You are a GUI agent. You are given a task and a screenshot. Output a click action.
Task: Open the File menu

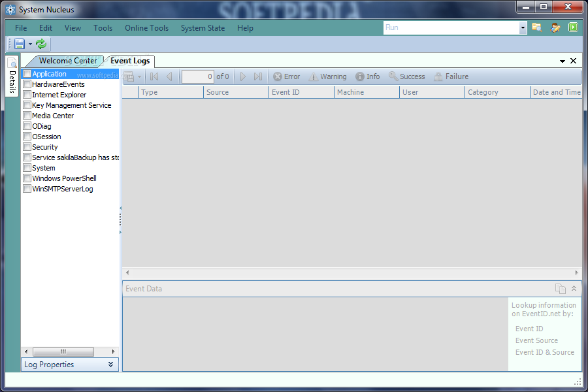tap(21, 28)
